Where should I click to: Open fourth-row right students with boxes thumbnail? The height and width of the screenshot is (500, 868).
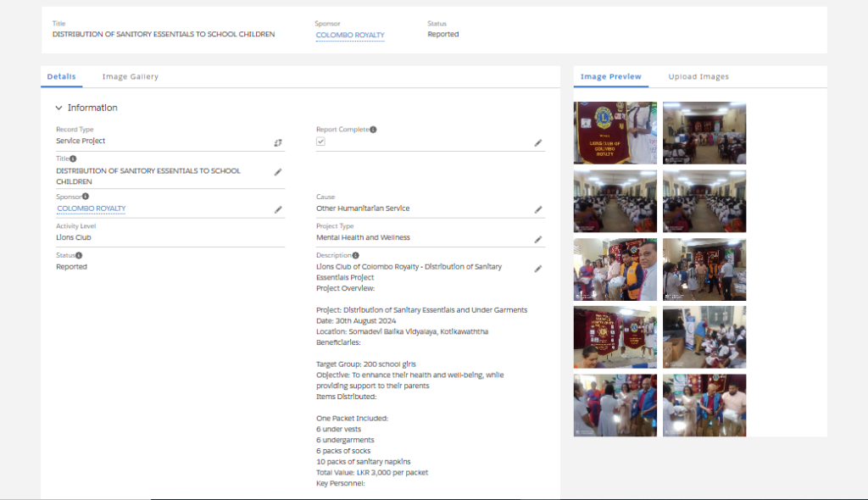704,337
